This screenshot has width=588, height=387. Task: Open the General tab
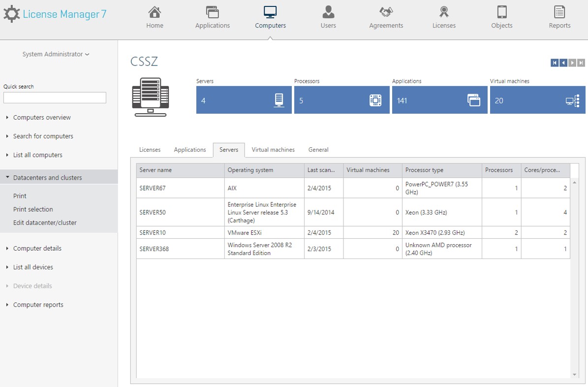[x=318, y=150]
